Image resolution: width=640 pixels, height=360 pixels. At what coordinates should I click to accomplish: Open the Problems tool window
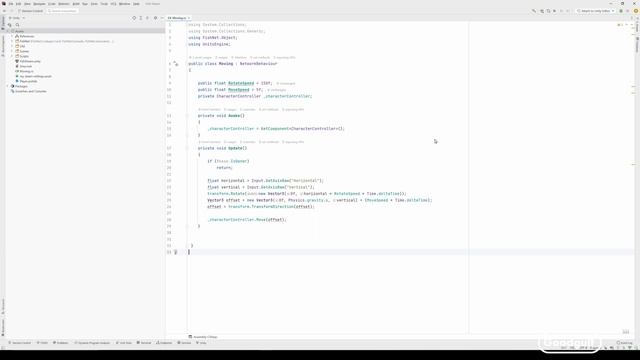pyautogui.click(x=60, y=343)
